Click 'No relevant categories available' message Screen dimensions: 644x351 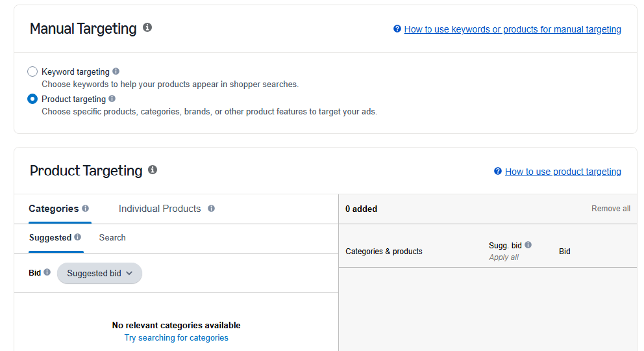click(x=176, y=325)
